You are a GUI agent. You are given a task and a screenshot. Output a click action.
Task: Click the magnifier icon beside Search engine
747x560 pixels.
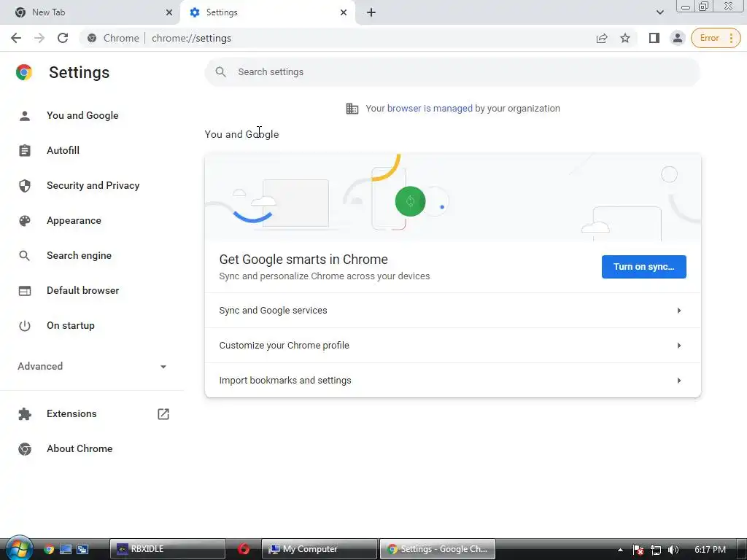coord(25,256)
